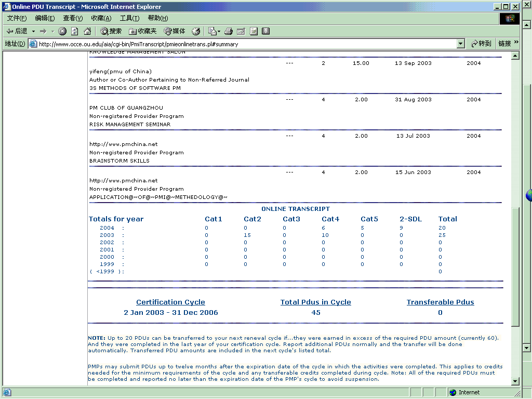Click the date 15 Jun 2003

pyautogui.click(x=413, y=172)
